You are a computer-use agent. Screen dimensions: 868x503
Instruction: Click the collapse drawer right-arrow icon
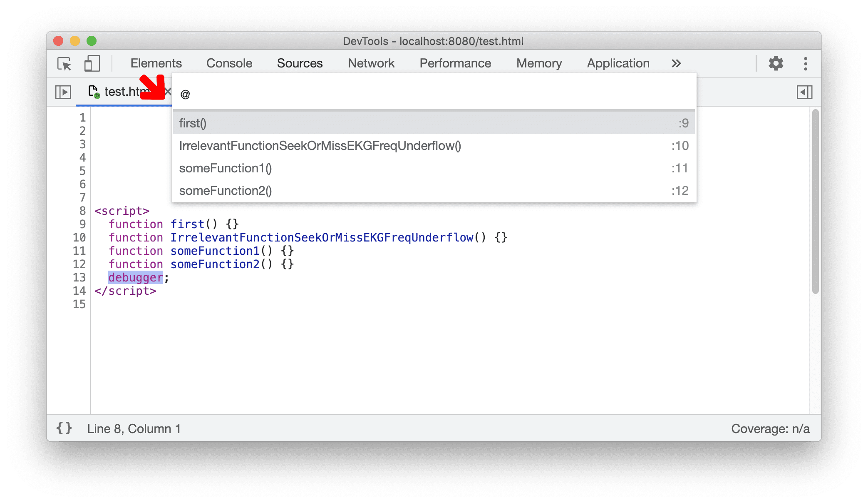(805, 92)
